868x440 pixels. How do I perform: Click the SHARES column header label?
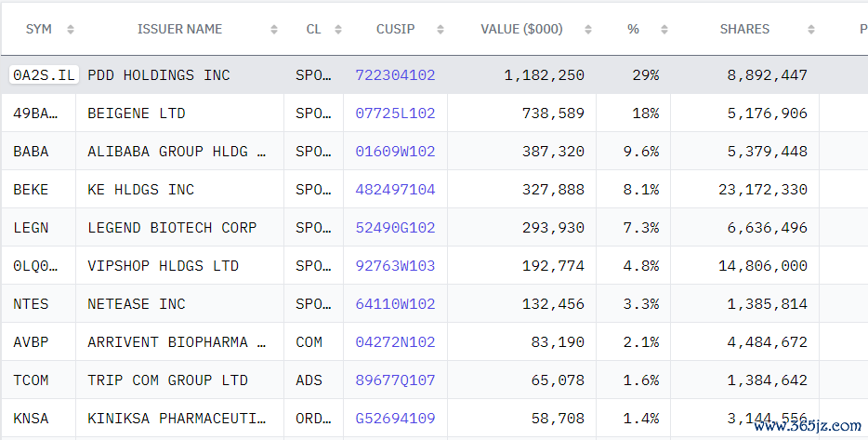coord(744,30)
